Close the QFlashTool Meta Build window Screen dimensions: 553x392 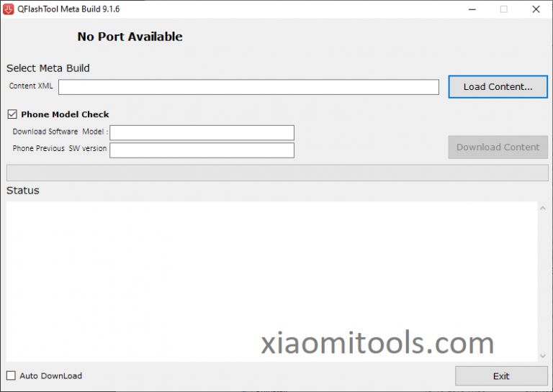click(535, 9)
